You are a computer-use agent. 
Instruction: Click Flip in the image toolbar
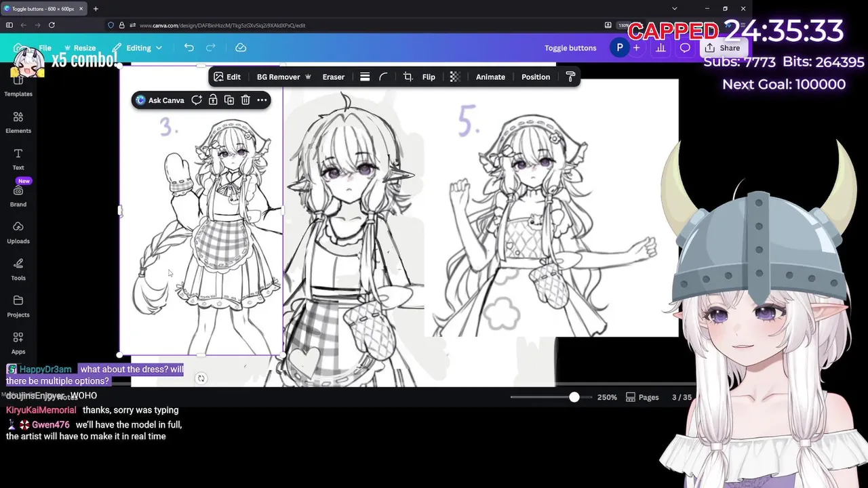pos(429,77)
